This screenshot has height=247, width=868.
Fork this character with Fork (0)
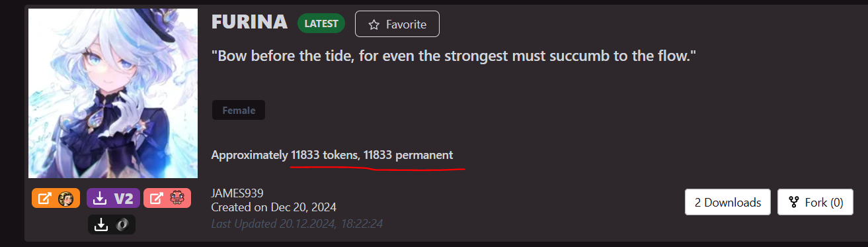click(815, 202)
